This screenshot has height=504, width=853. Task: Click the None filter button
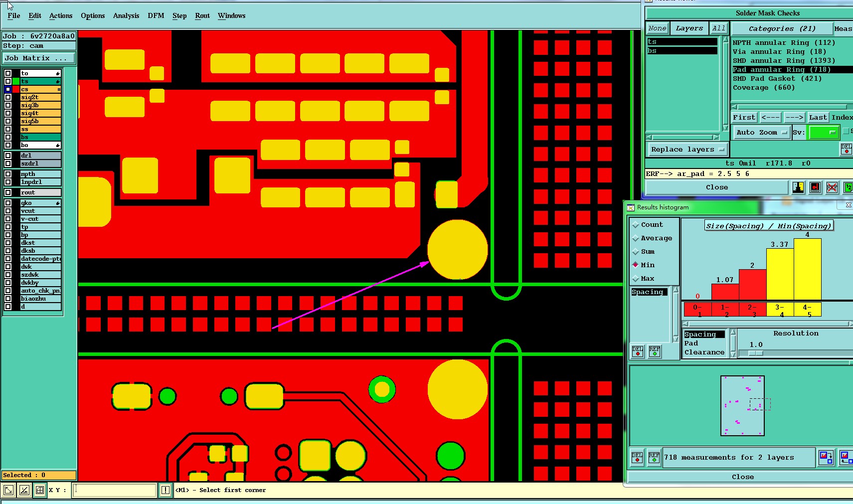657,28
